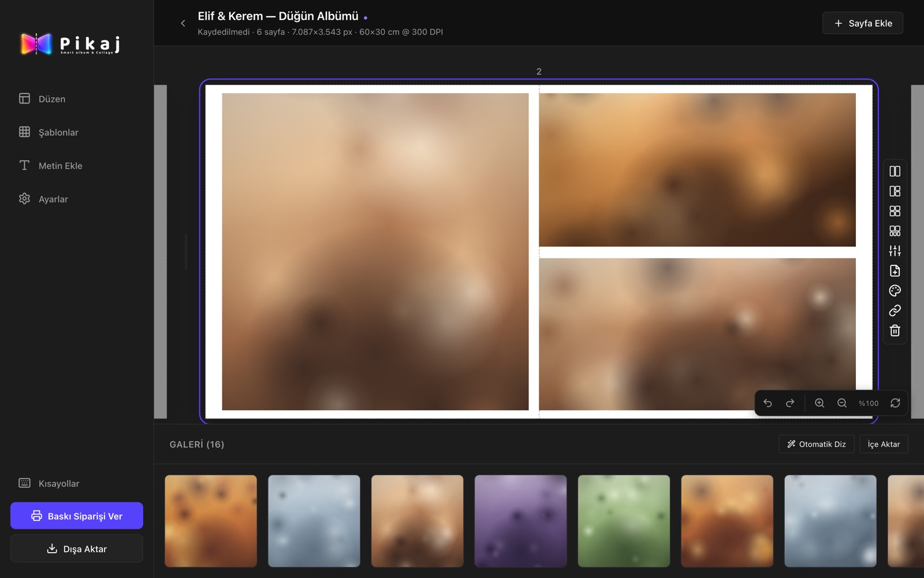Choose the one-plus-two panel layout icon
Viewport: 924px width, 578px height.
(895, 191)
